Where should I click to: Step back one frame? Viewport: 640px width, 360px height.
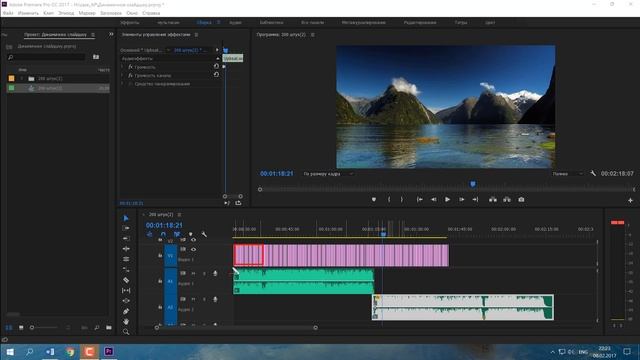[x=433, y=200]
